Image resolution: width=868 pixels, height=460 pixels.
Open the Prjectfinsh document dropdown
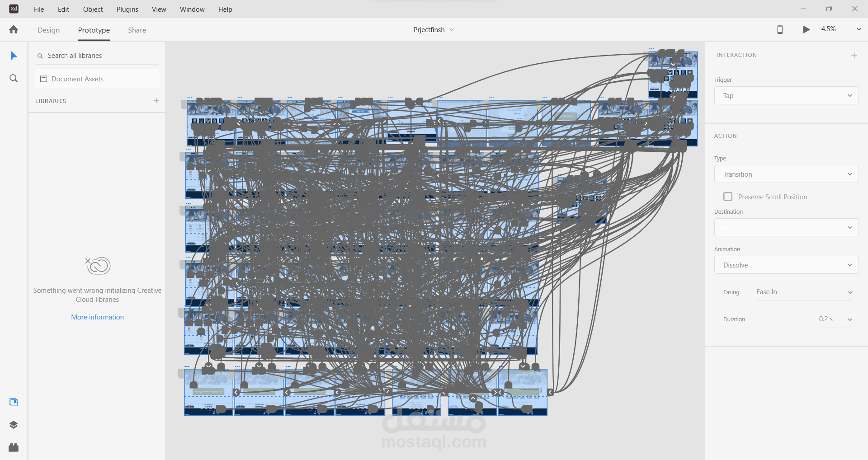434,30
